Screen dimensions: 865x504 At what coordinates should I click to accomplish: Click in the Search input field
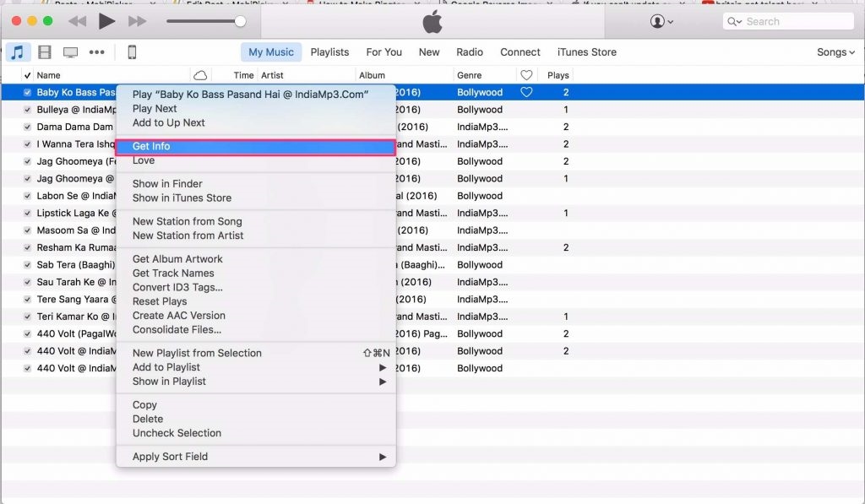[x=788, y=21]
